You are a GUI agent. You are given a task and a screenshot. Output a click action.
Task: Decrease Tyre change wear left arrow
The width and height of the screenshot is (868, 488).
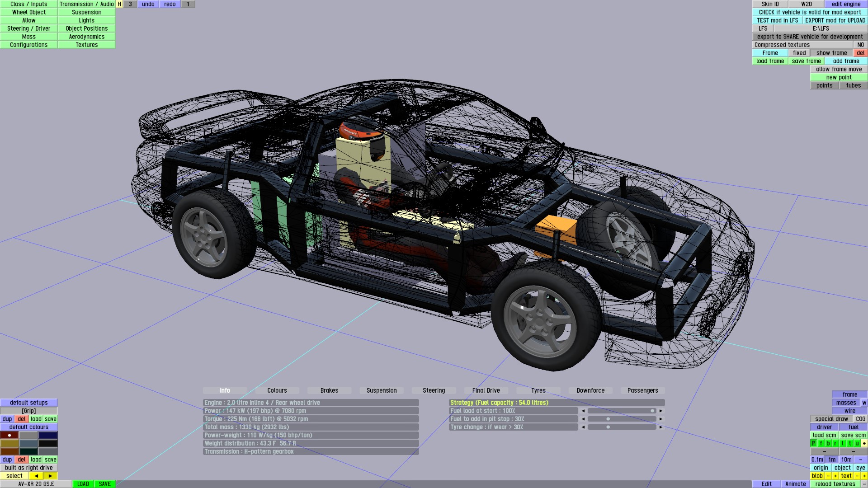click(x=583, y=427)
